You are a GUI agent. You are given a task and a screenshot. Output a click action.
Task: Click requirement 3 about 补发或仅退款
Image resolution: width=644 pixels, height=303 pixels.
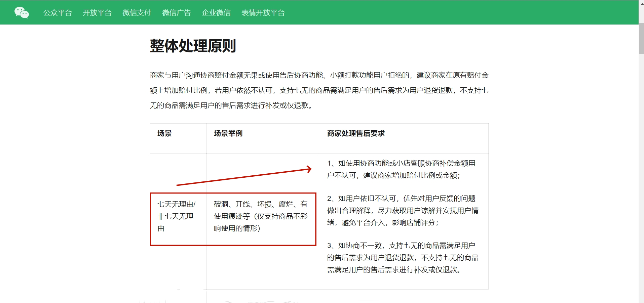[403, 258]
